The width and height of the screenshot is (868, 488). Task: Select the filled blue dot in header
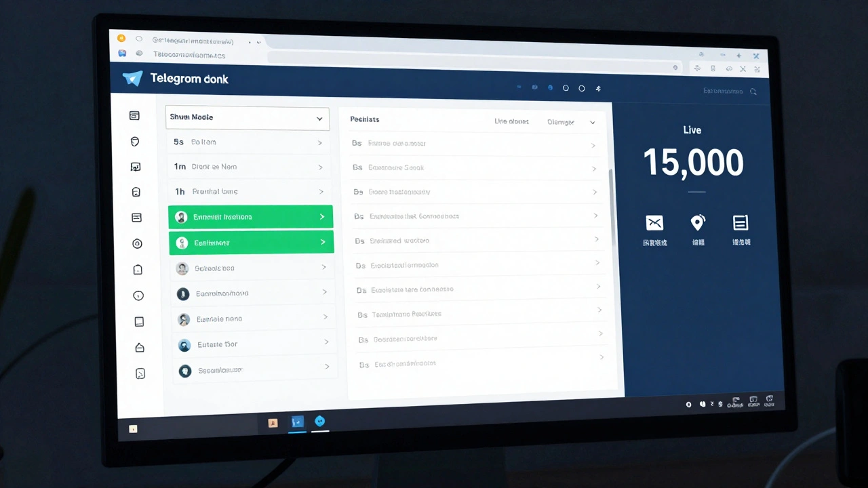pos(550,88)
